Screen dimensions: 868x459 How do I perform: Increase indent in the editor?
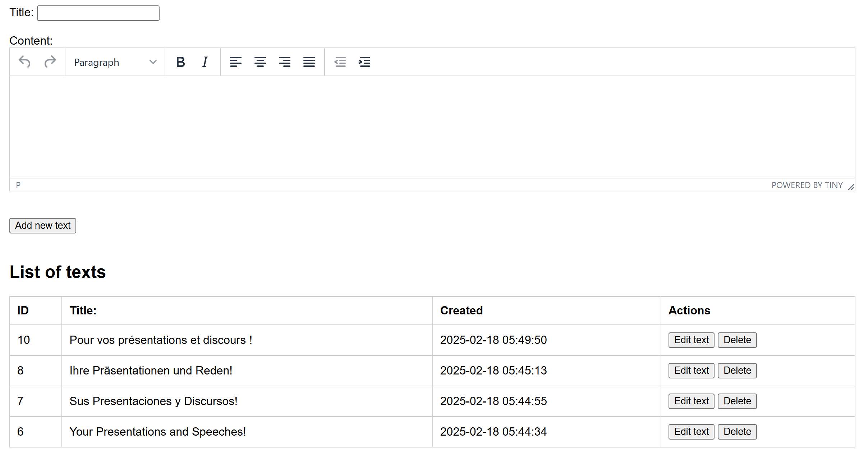coord(364,62)
